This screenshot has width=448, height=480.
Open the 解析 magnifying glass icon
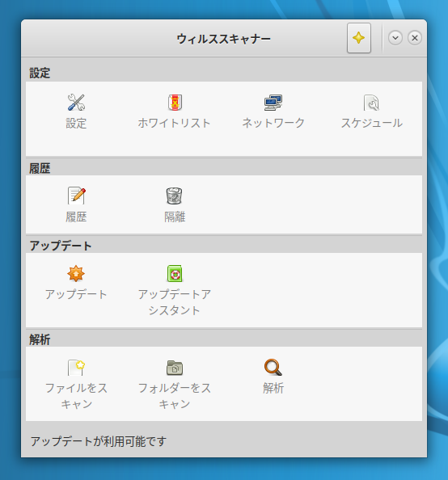coord(273,367)
